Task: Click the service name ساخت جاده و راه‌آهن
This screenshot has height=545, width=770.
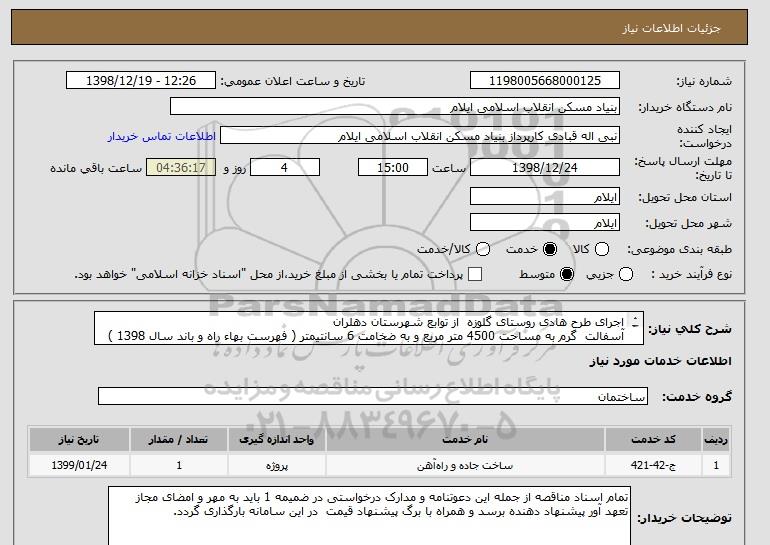Action: coord(465,465)
